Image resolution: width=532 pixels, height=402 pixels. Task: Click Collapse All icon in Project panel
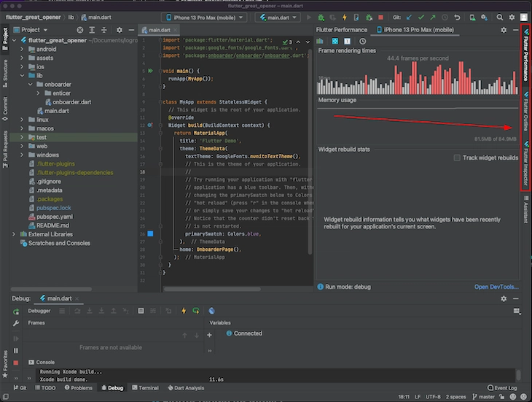coord(103,30)
